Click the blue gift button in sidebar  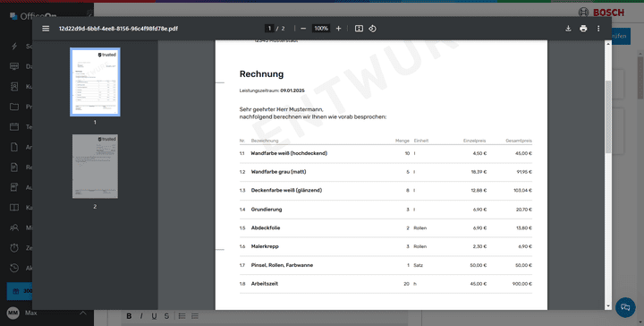point(20,291)
